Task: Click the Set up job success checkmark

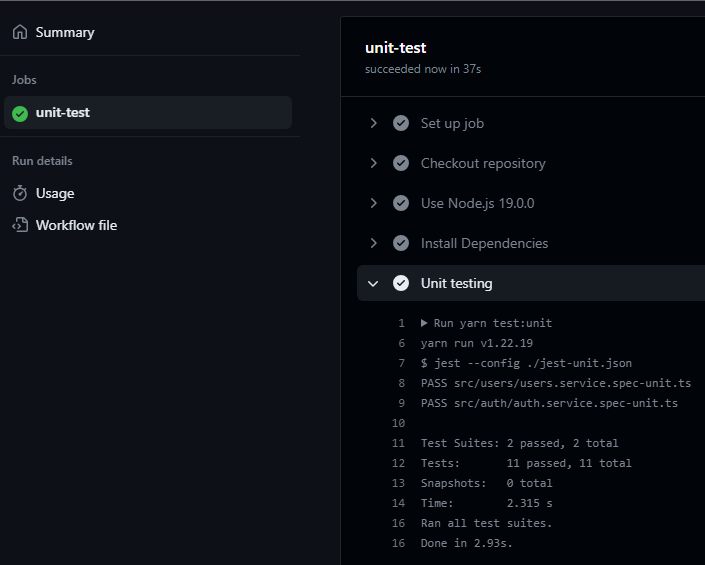Action: 401,123
